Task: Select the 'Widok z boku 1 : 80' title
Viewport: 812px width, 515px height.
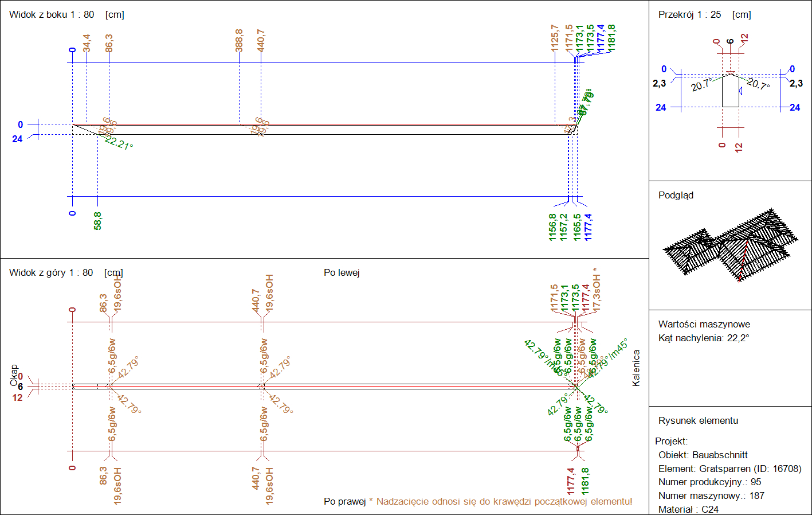Action: pyautogui.click(x=52, y=14)
